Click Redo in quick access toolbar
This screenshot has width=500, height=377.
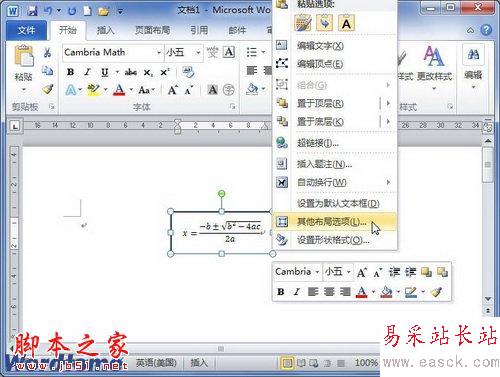[x=72, y=11]
